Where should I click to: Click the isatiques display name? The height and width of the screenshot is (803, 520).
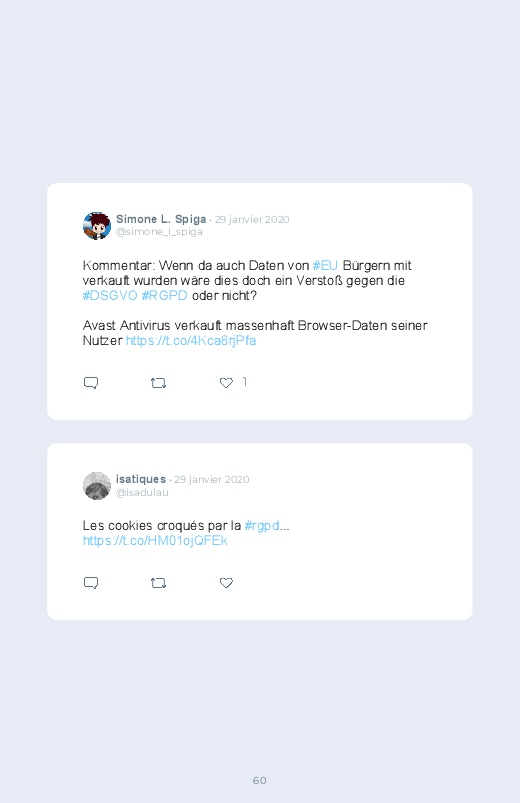(x=141, y=479)
